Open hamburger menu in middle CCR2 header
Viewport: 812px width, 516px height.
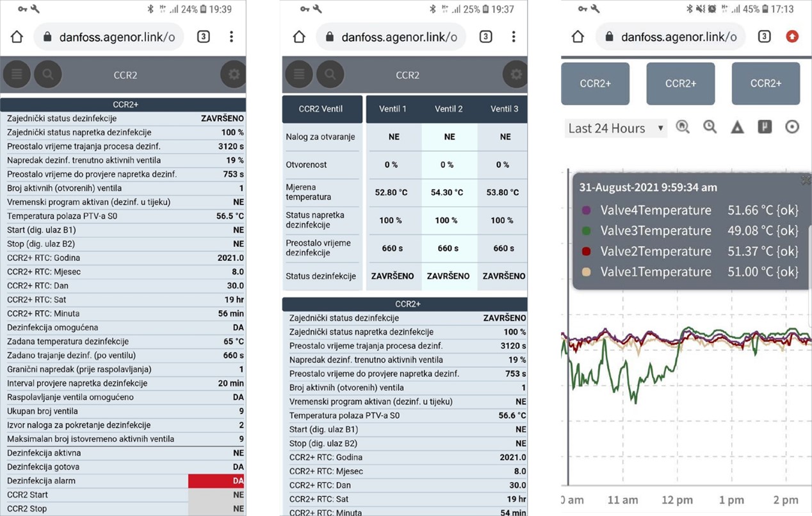[299, 75]
